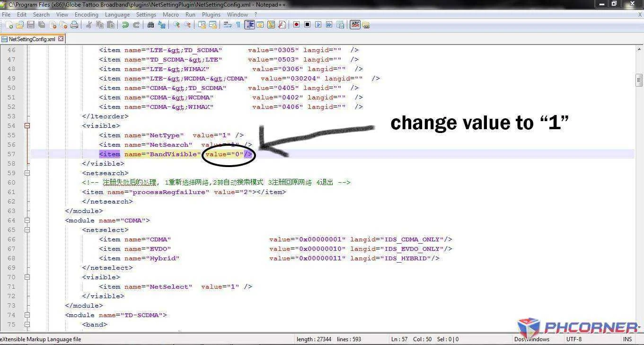The width and height of the screenshot is (644, 345).
Task: Open the File menu
Action: (x=6, y=15)
